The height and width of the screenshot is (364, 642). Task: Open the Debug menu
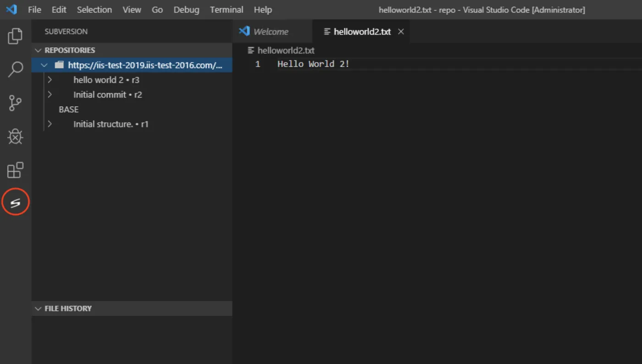coord(186,10)
